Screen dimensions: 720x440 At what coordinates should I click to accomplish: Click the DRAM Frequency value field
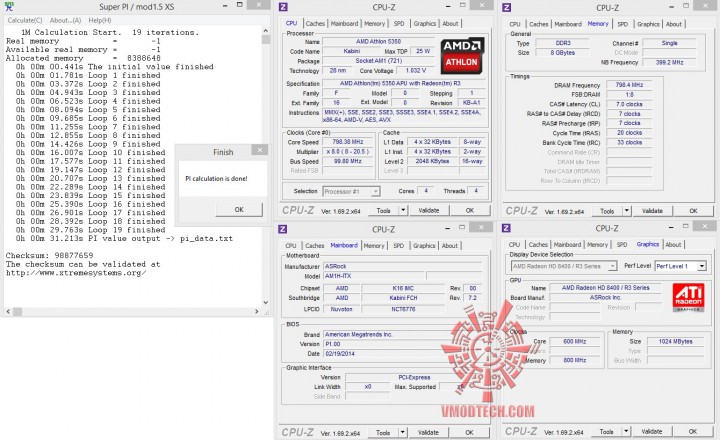point(629,85)
